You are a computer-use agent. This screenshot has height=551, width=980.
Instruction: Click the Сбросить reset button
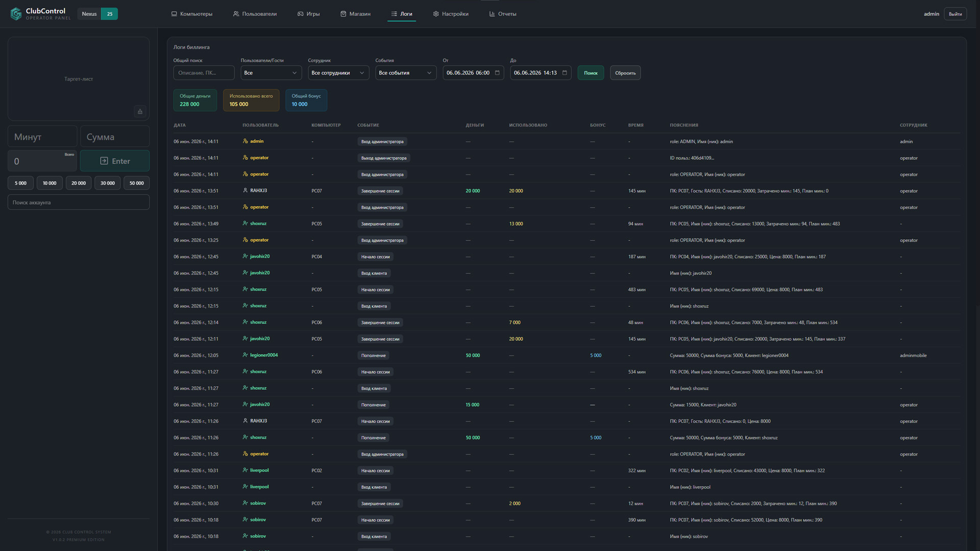[625, 73]
